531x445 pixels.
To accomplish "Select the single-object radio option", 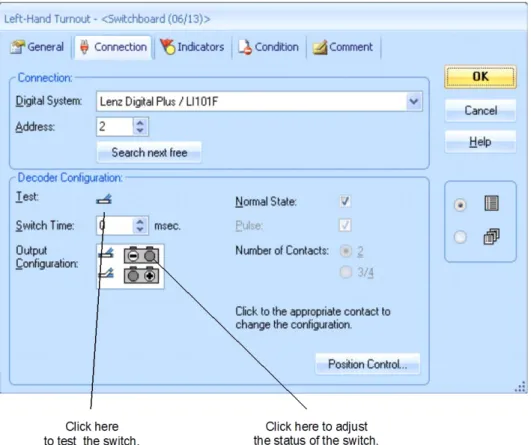I will click(x=460, y=205).
